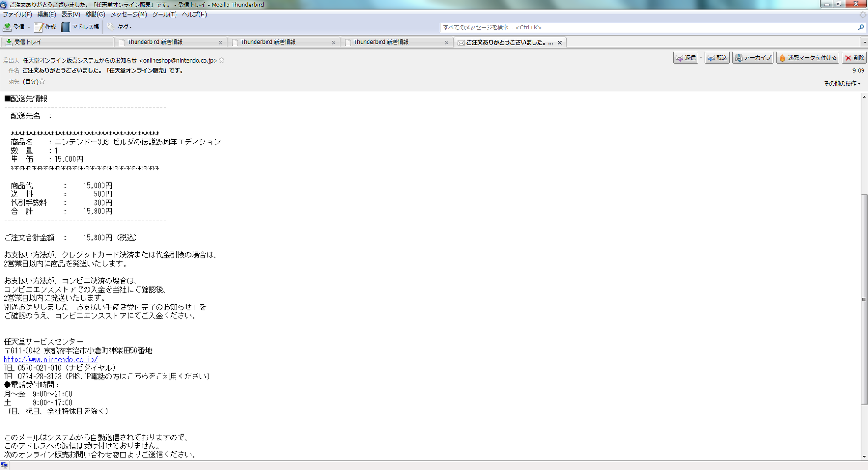The width and height of the screenshot is (868, 471).
Task: Click the 送料 500円 line
Action: click(62, 194)
